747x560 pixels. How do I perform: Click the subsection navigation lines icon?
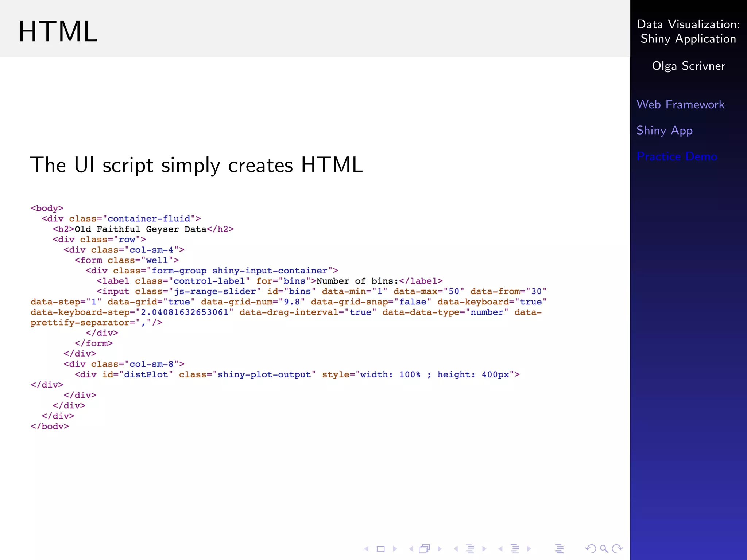click(x=470, y=549)
